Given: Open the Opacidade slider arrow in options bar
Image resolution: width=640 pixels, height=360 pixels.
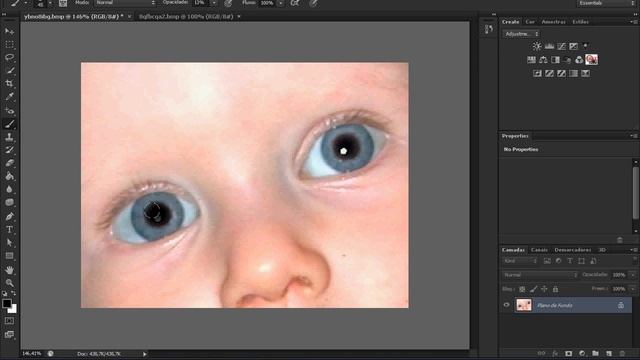Looking at the screenshot, I should click(215, 3).
